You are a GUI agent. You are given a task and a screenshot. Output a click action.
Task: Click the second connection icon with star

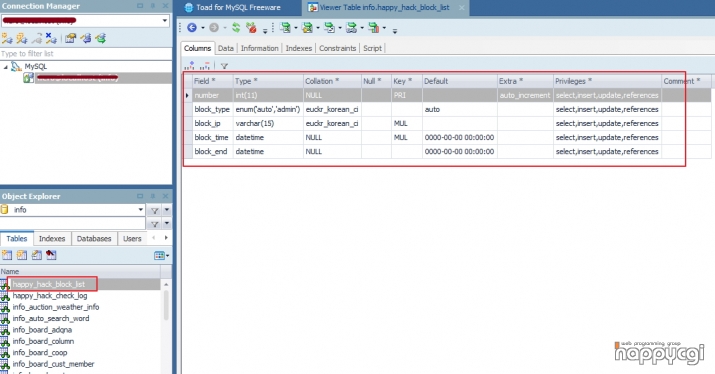click(22, 39)
